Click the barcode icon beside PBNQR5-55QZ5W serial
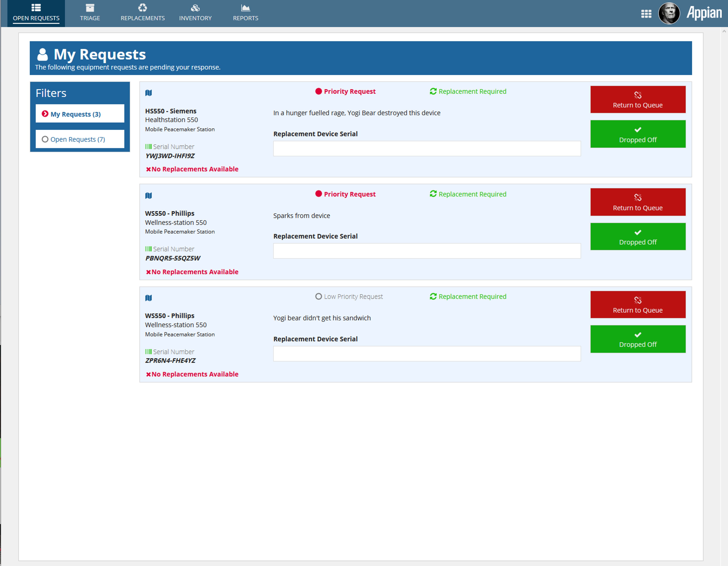The width and height of the screenshot is (728, 566). [x=148, y=249]
